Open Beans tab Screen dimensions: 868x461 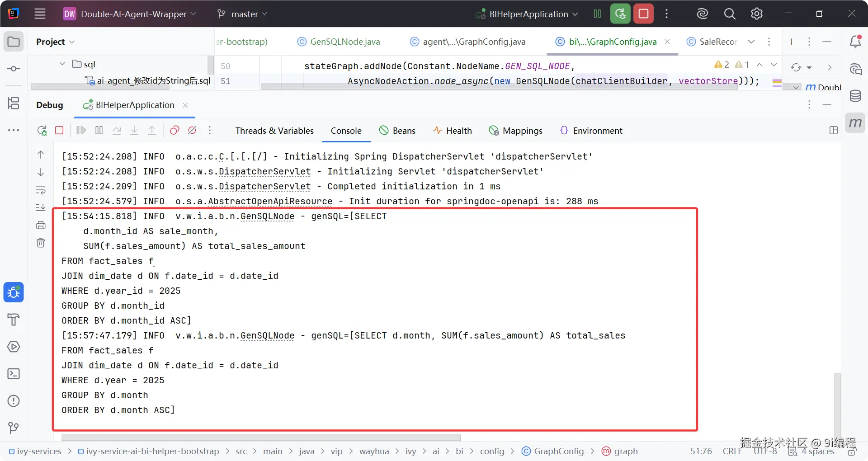[397, 131]
